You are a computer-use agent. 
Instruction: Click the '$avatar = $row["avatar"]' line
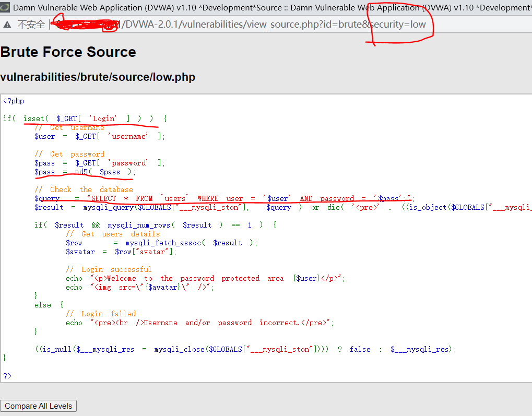[x=121, y=252]
